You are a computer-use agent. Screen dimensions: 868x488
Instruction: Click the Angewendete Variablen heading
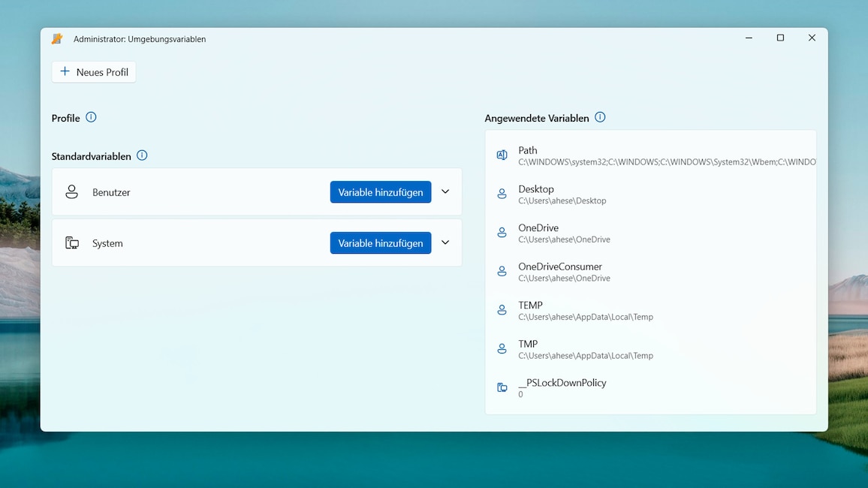(536, 118)
